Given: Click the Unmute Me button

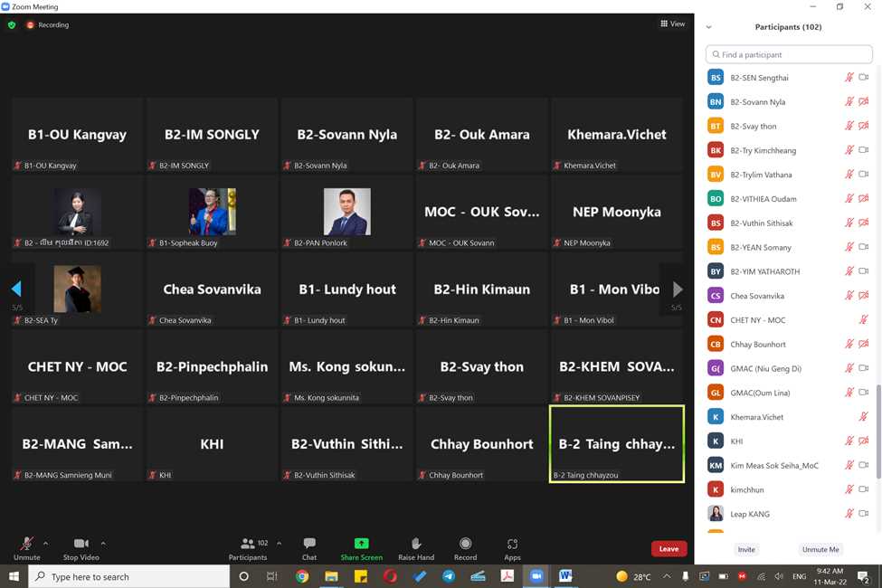Looking at the screenshot, I should [820, 549].
